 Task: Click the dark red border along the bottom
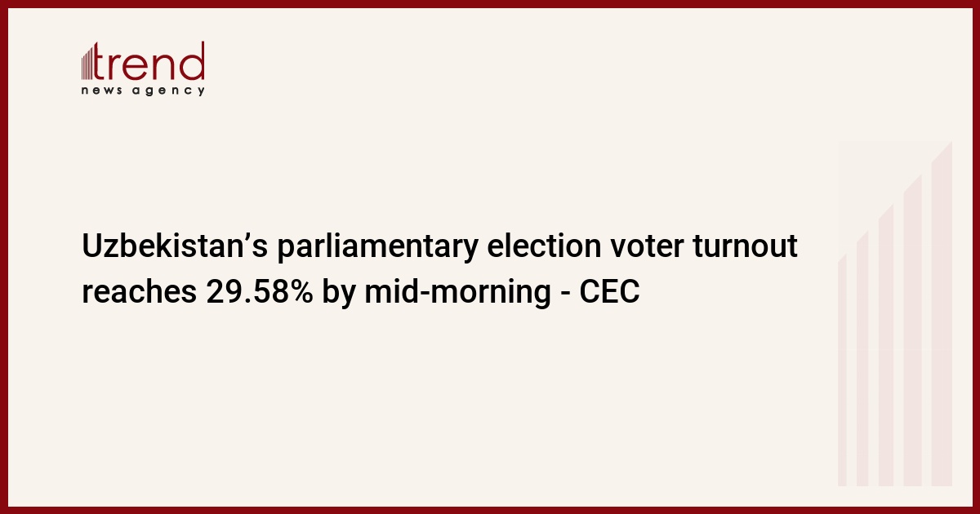click(490, 510)
